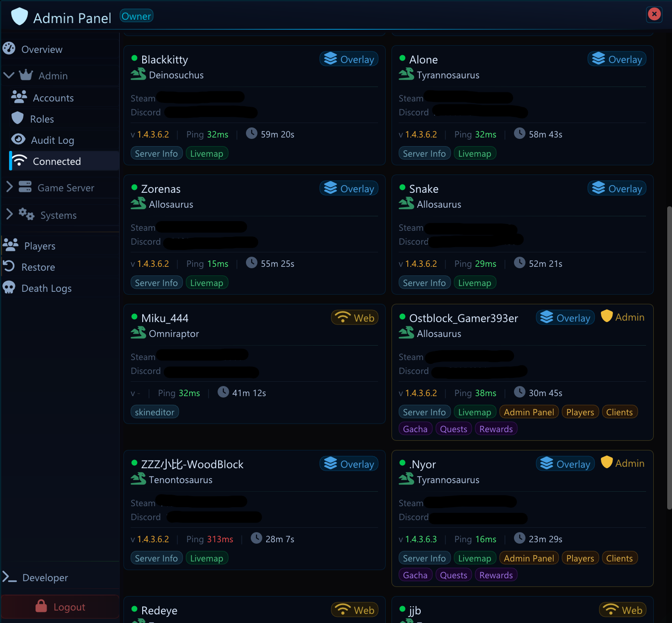The image size is (672, 623).
Task: Click the skineditor tag on Miku_444
Action: (155, 412)
